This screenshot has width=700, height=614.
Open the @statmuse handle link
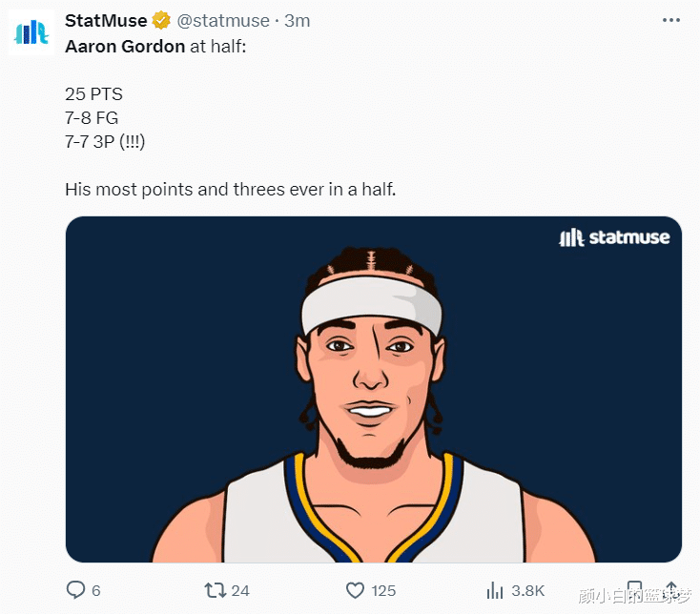point(223,21)
